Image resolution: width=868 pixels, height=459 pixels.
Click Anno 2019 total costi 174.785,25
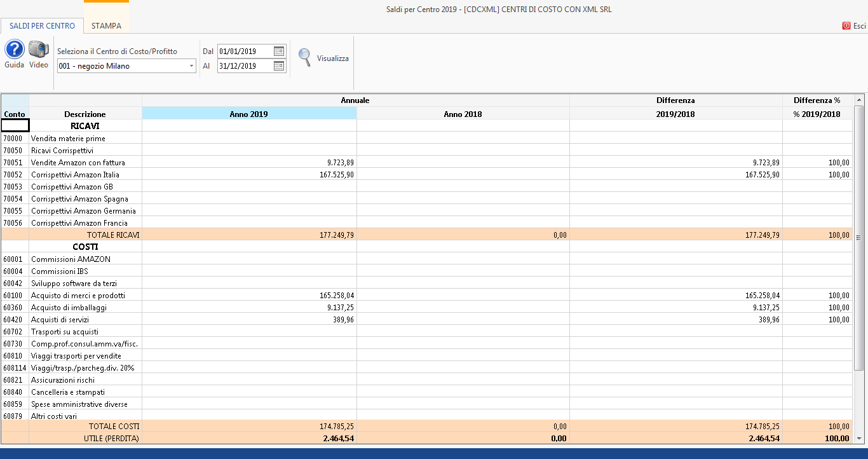tap(337, 426)
